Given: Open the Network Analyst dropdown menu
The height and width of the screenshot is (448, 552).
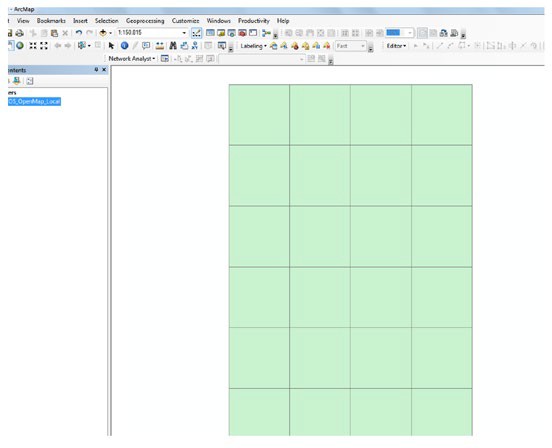Looking at the screenshot, I should tap(132, 58).
